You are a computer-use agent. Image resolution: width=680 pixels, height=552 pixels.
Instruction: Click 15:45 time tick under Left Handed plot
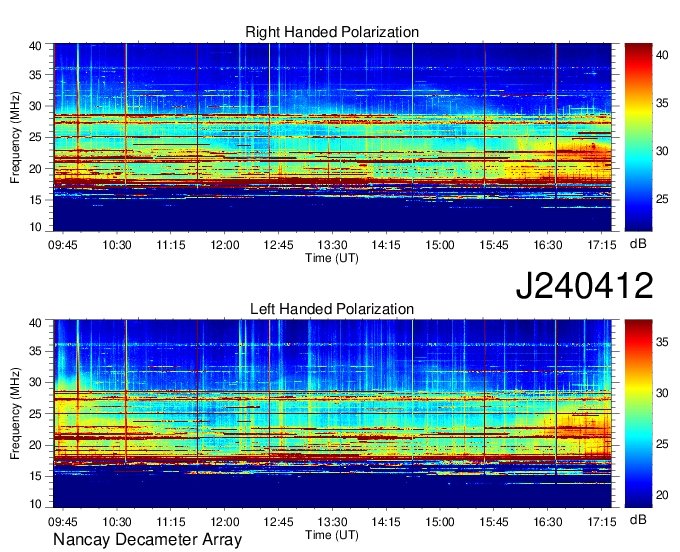494,521
